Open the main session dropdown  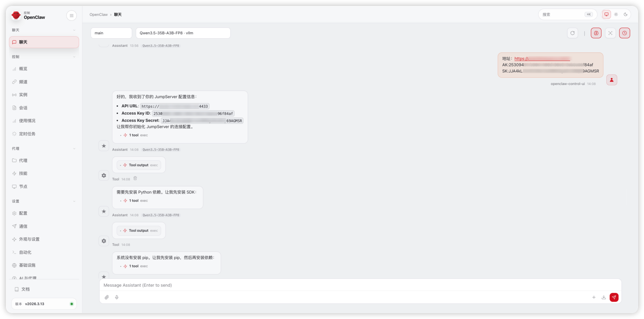(x=111, y=33)
